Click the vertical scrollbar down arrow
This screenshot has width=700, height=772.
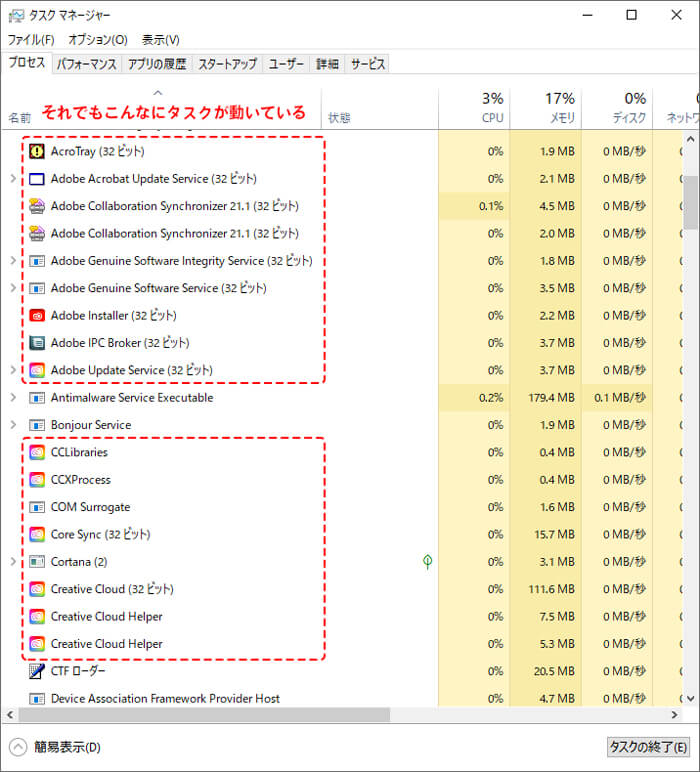click(x=690, y=698)
